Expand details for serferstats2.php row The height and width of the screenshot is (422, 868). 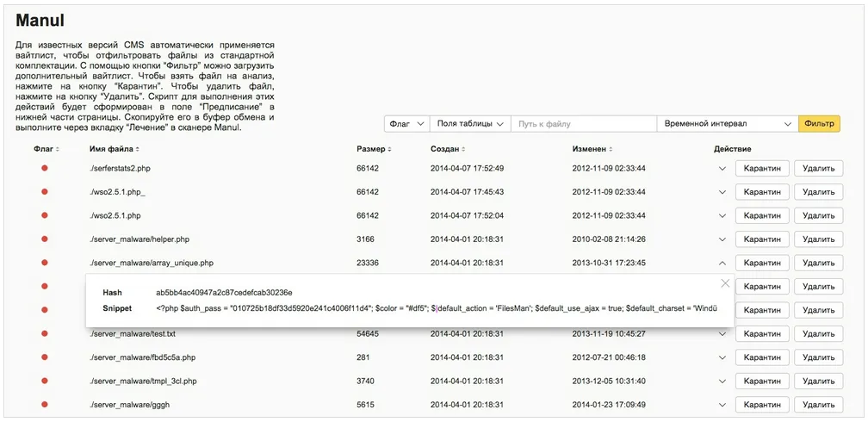(722, 169)
